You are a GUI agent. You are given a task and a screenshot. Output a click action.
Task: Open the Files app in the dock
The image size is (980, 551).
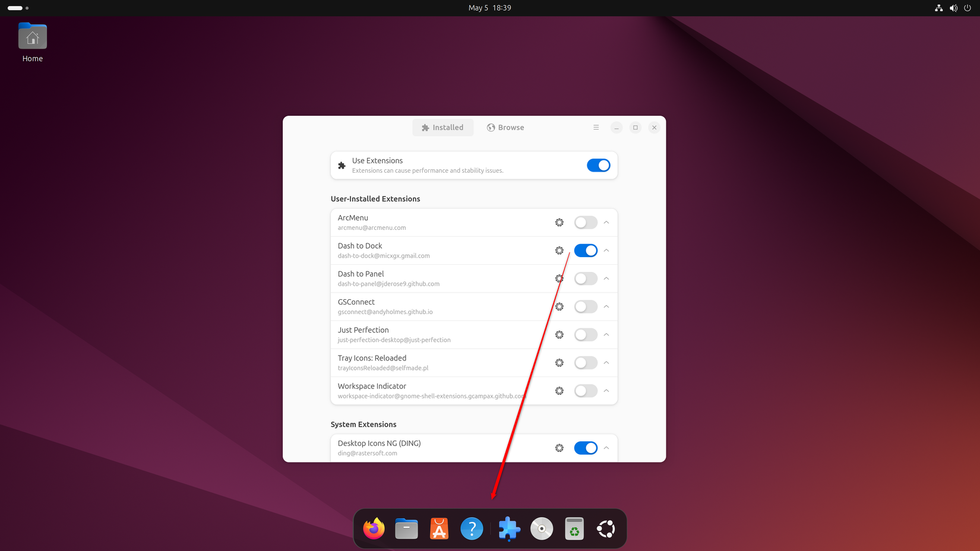[x=406, y=528]
